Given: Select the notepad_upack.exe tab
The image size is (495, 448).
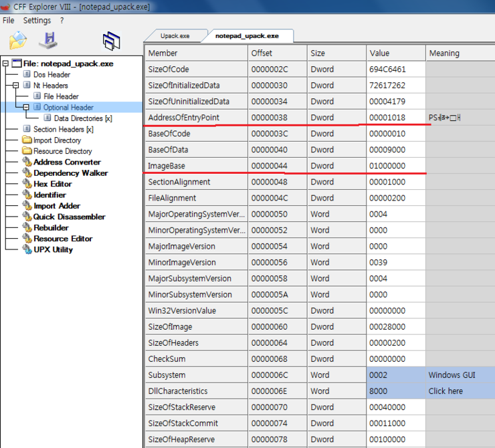Looking at the screenshot, I should (x=247, y=36).
